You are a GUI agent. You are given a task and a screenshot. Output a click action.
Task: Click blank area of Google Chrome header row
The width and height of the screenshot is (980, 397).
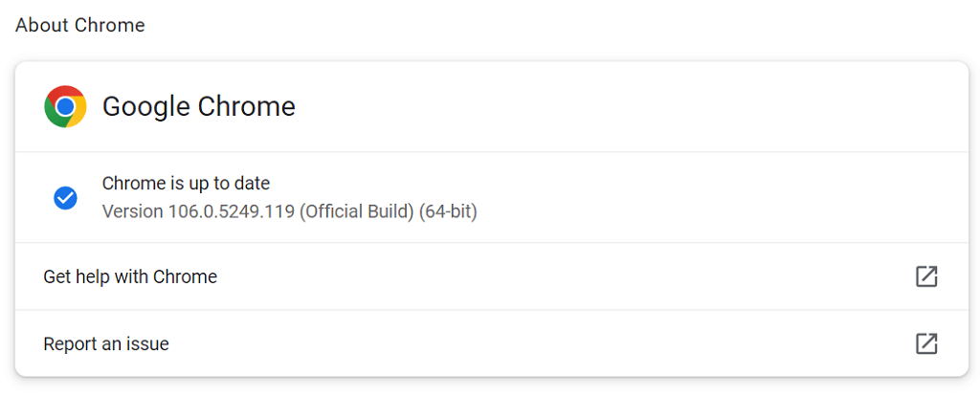point(622,107)
